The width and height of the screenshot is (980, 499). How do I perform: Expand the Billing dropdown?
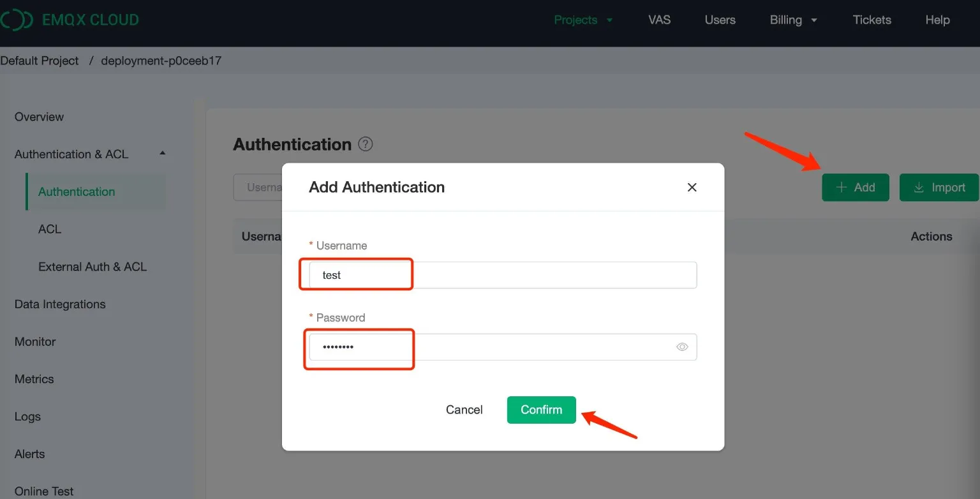coord(793,20)
